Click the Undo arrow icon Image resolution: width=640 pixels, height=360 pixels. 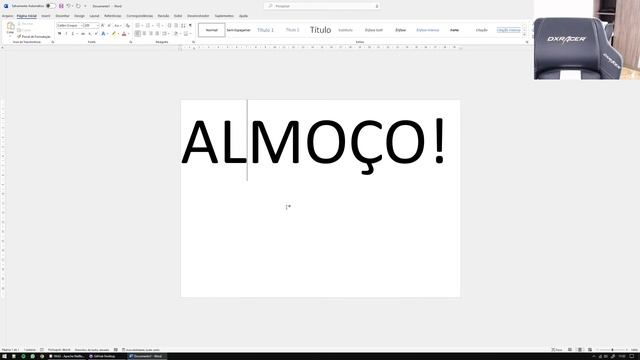[x=69, y=6]
